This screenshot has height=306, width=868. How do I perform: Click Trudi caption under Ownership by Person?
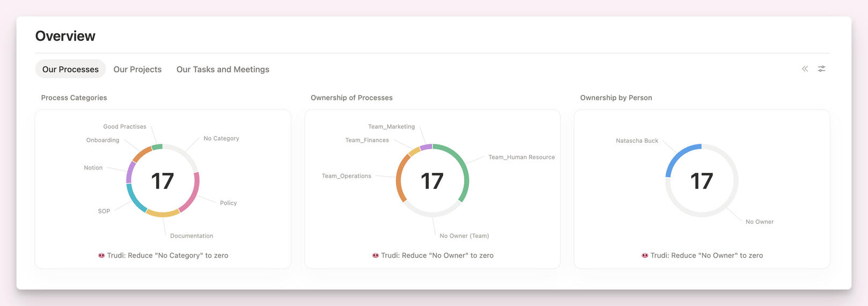click(702, 256)
